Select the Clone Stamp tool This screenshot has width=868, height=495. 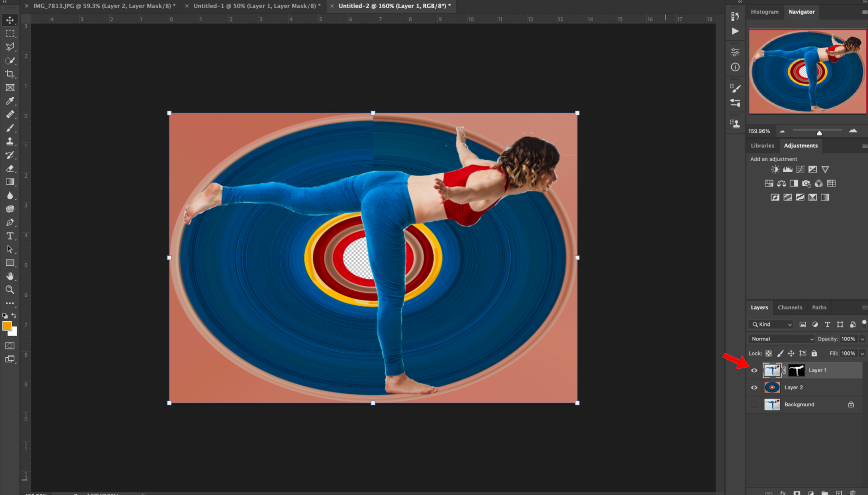tap(10, 141)
